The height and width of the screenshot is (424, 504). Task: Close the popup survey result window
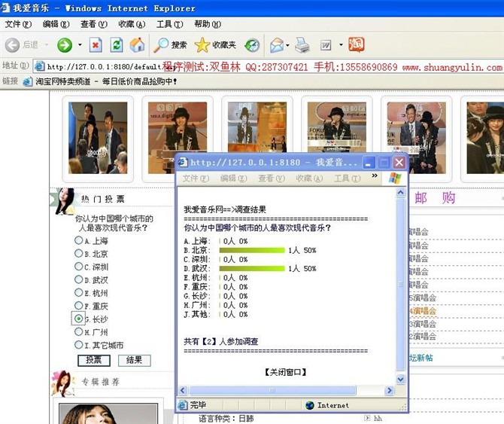[x=399, y=163]
